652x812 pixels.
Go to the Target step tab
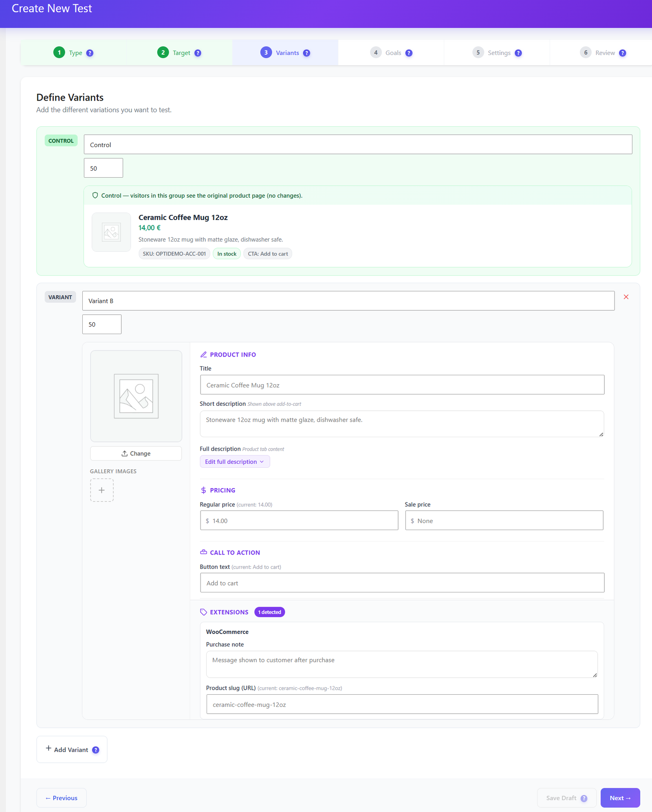coord(179,53)
